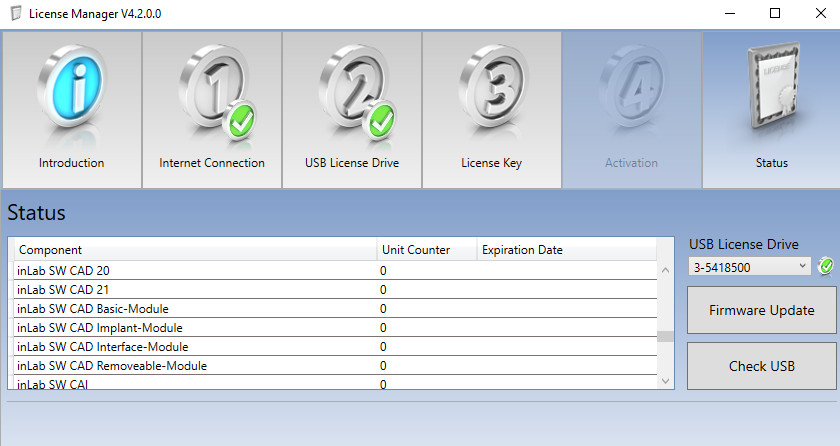Select USB License Drive step 2 icon
The width and height of the screenshot is (840, 446).
[357, 91]
